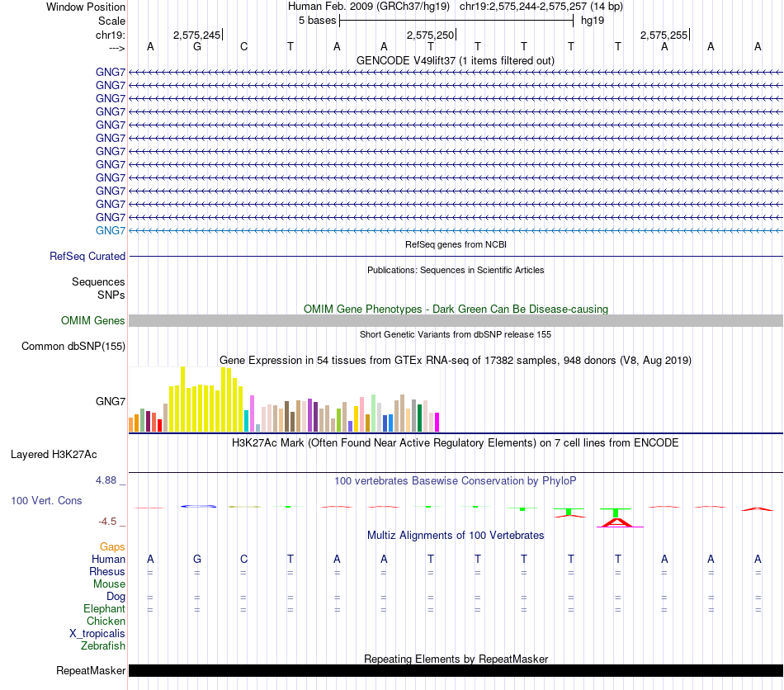This screenshot has width=784, height=690.
Task: Click the 2,575,250 position marker
Action: coord(431,35)
